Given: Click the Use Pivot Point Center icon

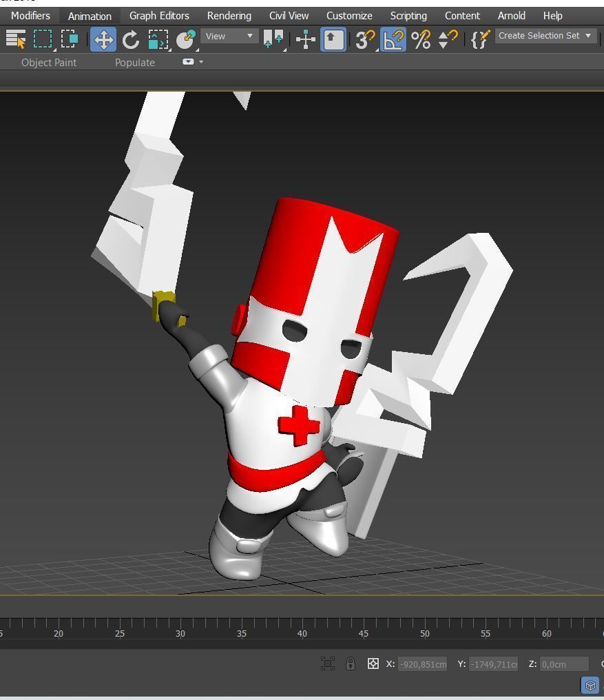Looking at the screenshot, I should click(x=273, y=39).
